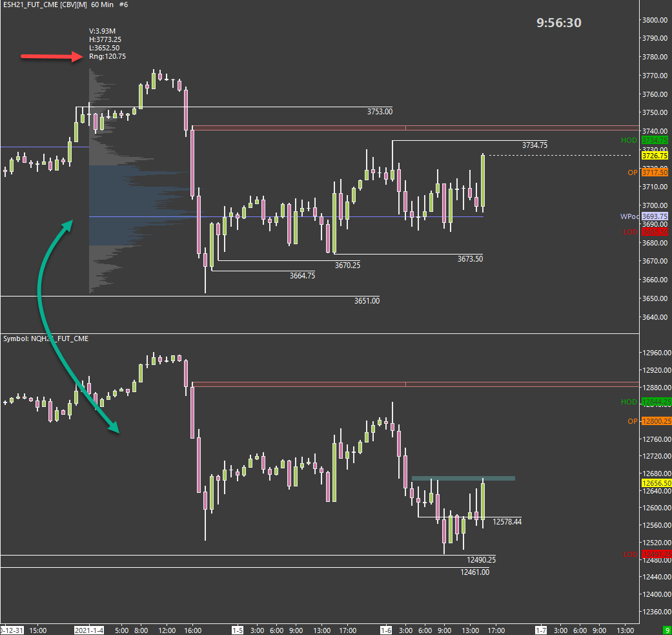Select the 12578.44 level label on NQ chart
The height and width of the screenshot is (635, 672).
click(x=507, y=522)
